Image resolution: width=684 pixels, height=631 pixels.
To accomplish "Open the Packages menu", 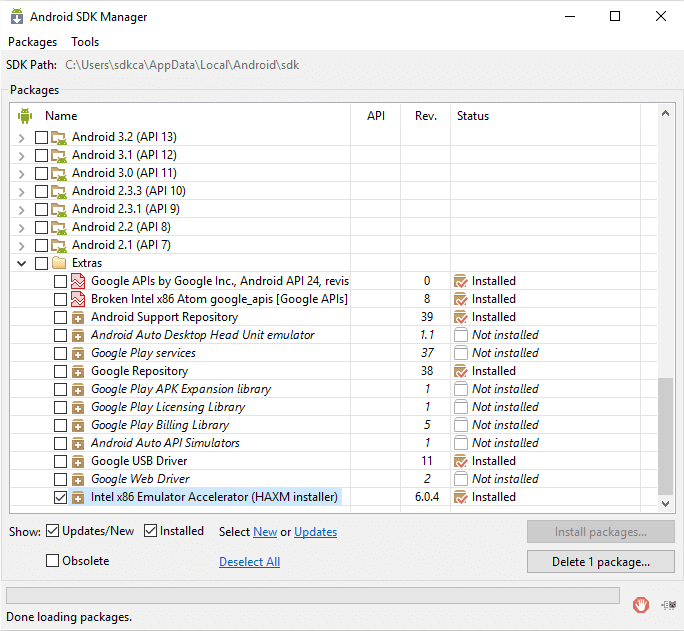I will pos(32,42).
